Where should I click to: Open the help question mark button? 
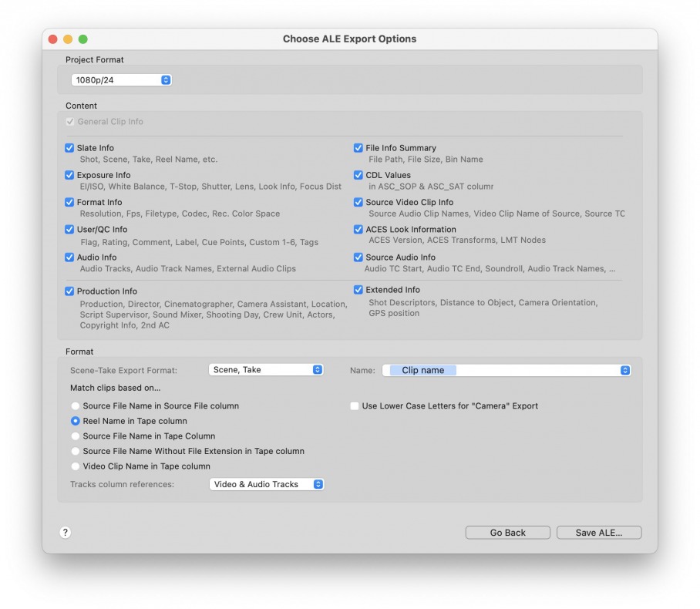click(66, 532)
